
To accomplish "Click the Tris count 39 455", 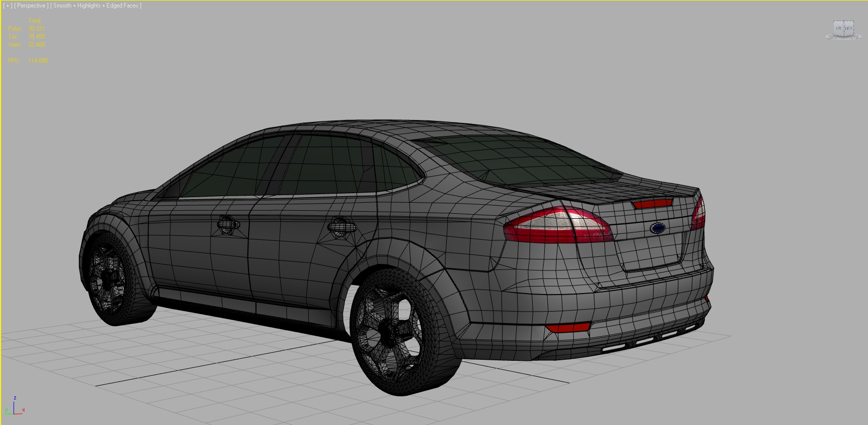I will (37, 37).
